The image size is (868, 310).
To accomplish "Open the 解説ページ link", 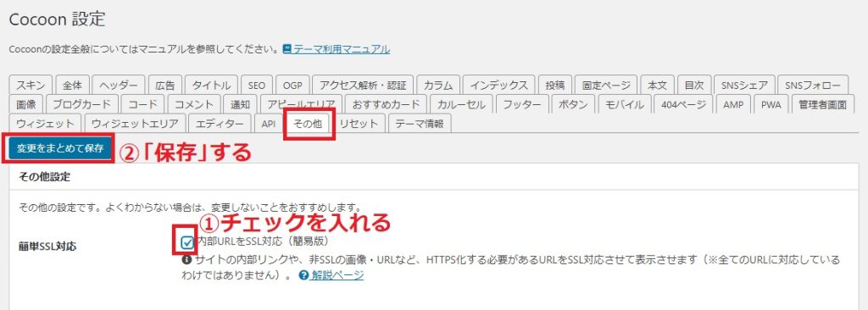I will click(x=337, y=275).
